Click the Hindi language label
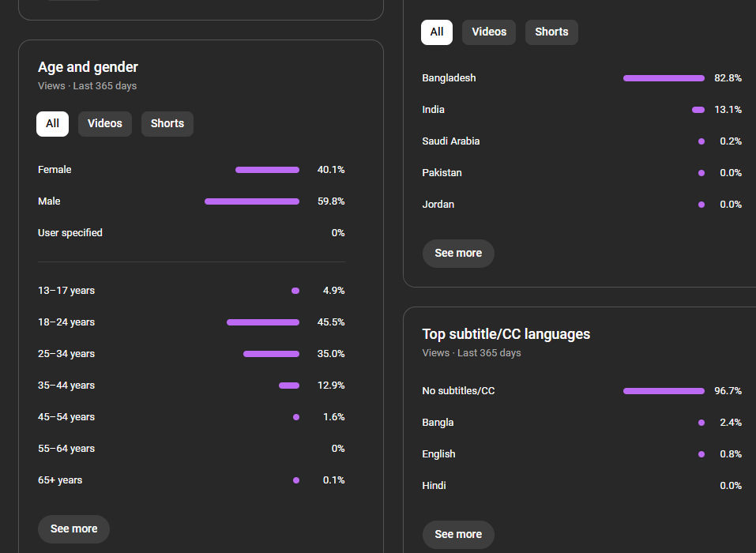This screenshot has height=553, width=756. pos(434,486)
